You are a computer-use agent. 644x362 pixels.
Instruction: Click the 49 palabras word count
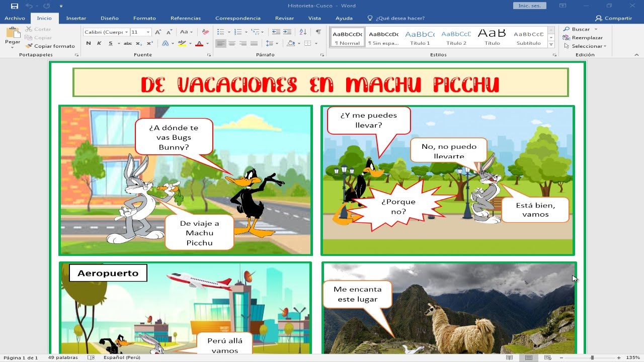coord(63,357)
